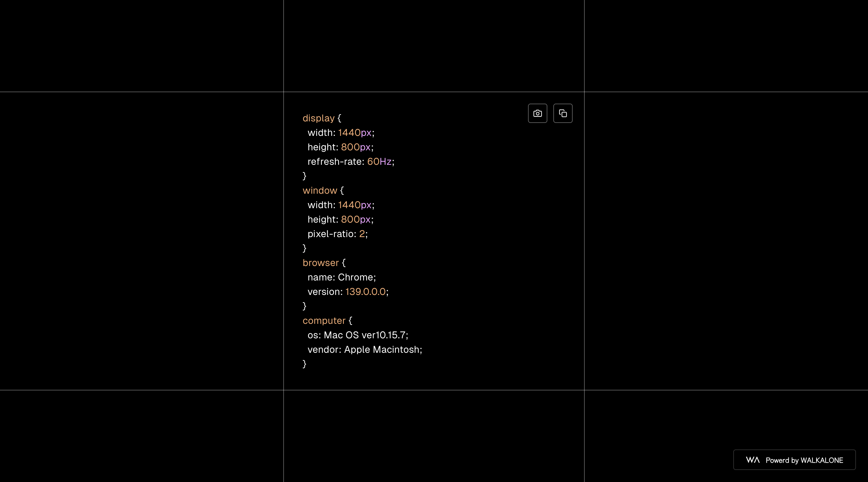Screen dimensions: 868x482
Task: Click the closing brace after display block
Action: pos(304,176)
